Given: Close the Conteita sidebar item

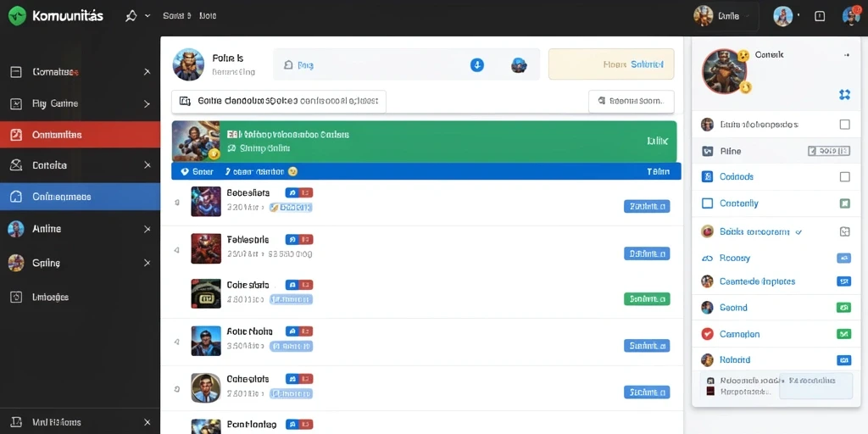Looking at the screenshot, I should [x=147, y=165].
